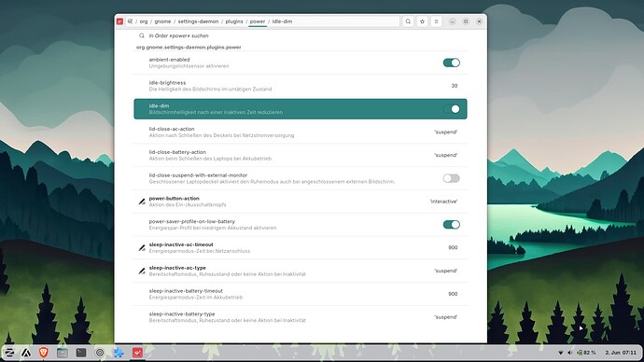This screenshot has width=644, height=362.
Task: Open the Files manager from the taskbar
Action: (63, 352)
